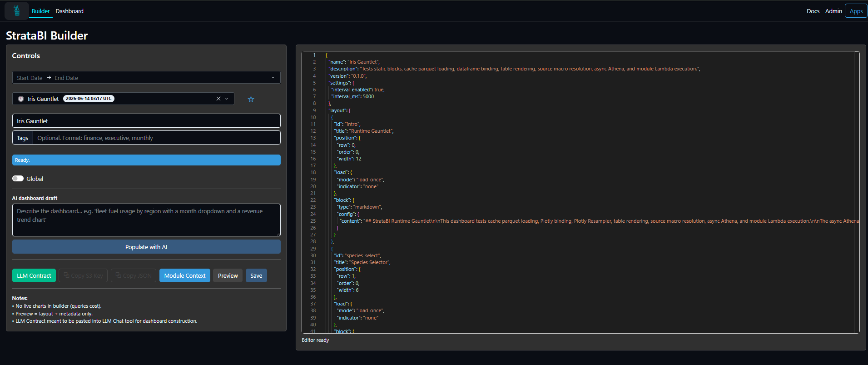
Task: Open the dashboard select dropdown chevron
Action: pyautogui.click(x=227, y=99)
